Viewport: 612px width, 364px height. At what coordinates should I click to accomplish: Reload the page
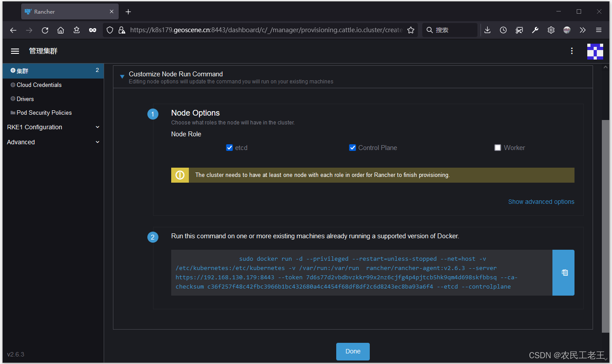[x=45, y=30]
